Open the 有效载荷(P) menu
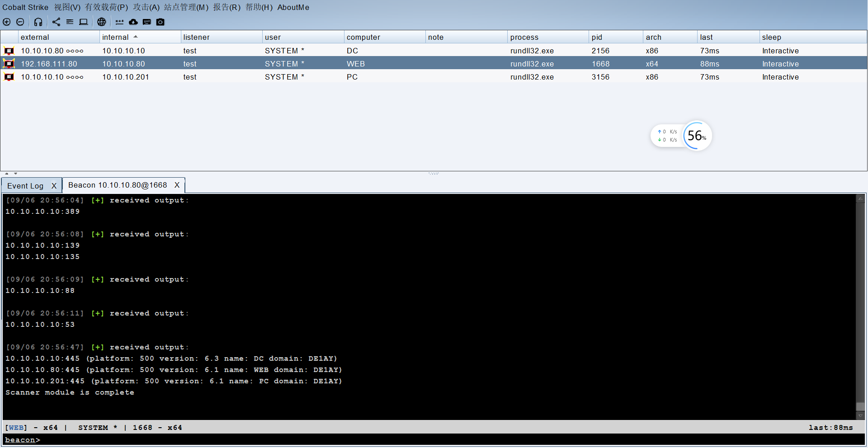Image resolution: width=868 pixels, height=448 pixels. click(107, 7)
